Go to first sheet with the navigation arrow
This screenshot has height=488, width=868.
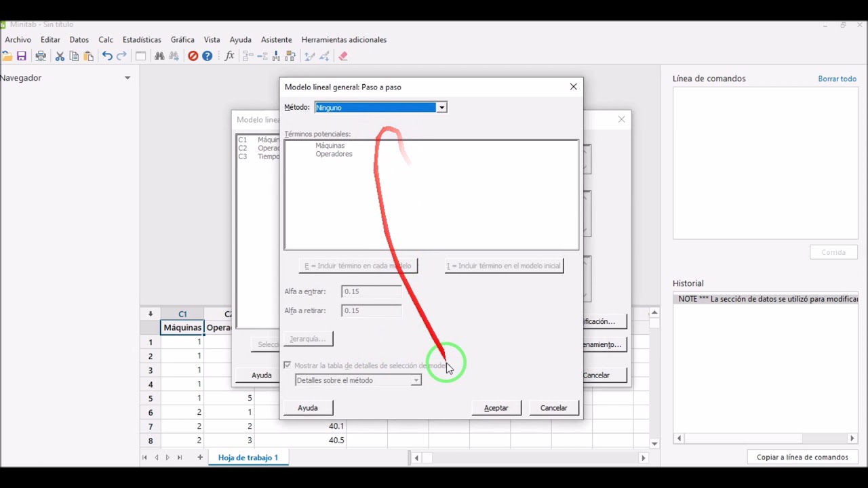144,457
